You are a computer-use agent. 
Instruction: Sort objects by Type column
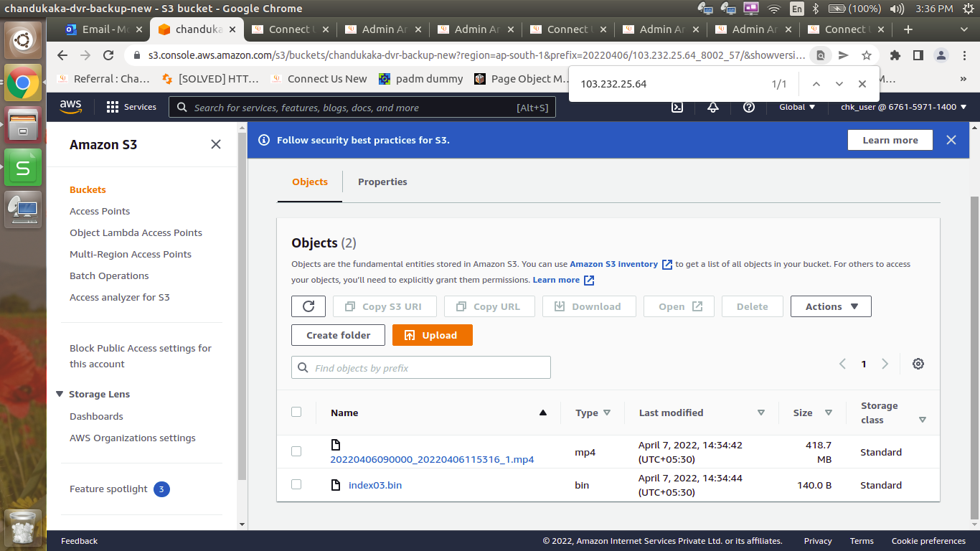point(607,413)
